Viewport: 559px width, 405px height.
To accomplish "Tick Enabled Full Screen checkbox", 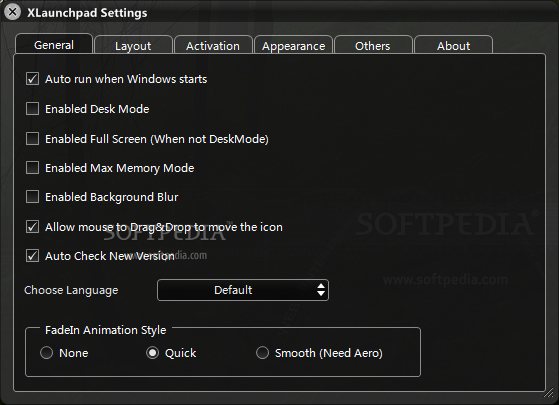I will point(32,139).
